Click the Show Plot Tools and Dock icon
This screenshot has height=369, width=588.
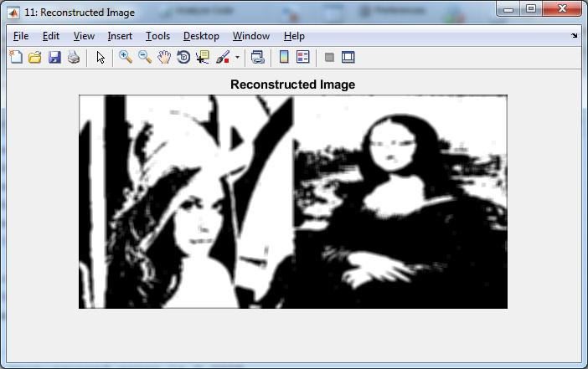pyautogui.click(x=348, y=58)
